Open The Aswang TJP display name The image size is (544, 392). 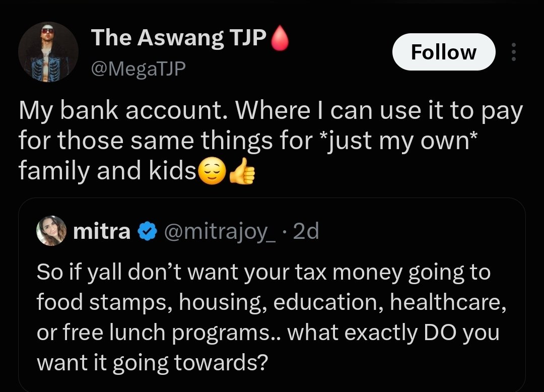179,37
